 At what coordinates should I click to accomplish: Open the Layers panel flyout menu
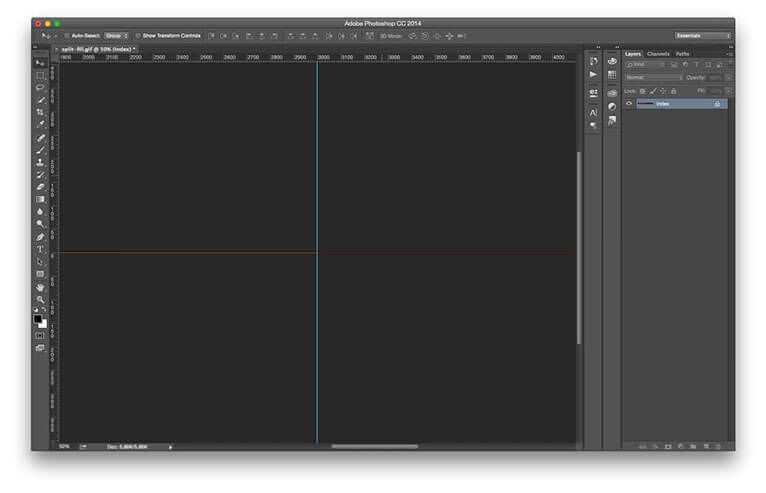pyautogui.click(x=729, y=54)
